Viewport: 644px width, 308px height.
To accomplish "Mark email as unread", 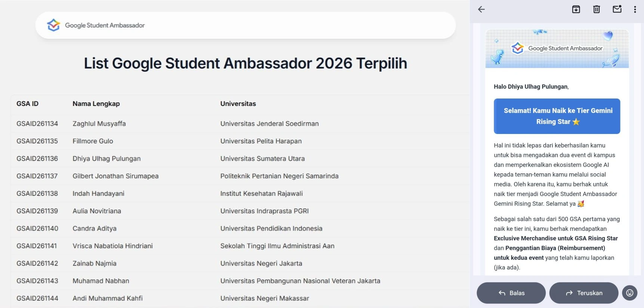I will (x=617, y=9).
